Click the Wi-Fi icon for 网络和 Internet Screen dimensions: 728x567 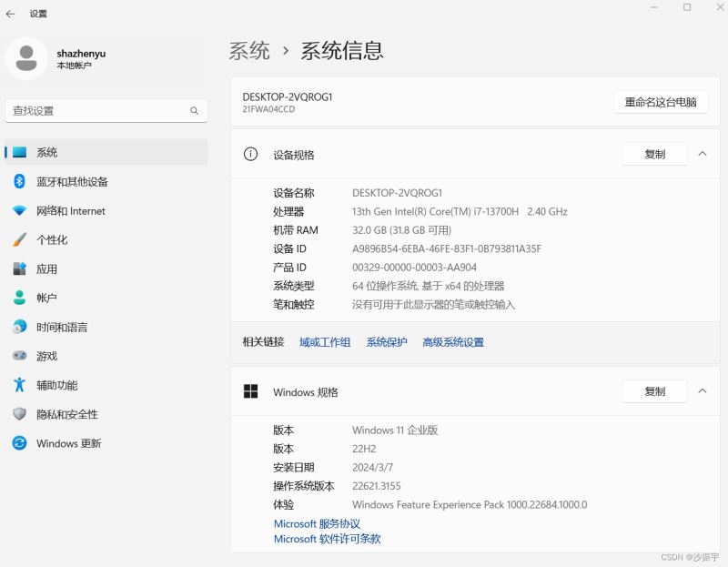(x=19, y=211)
